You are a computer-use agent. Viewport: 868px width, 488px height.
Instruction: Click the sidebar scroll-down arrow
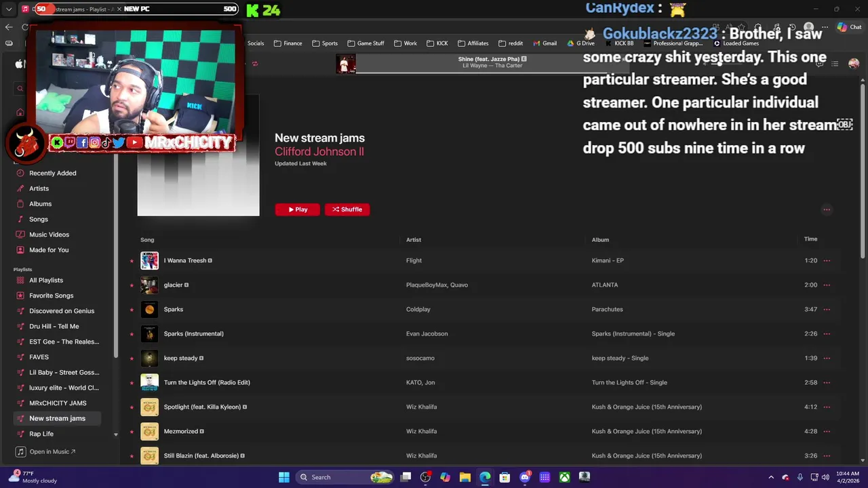115,434
